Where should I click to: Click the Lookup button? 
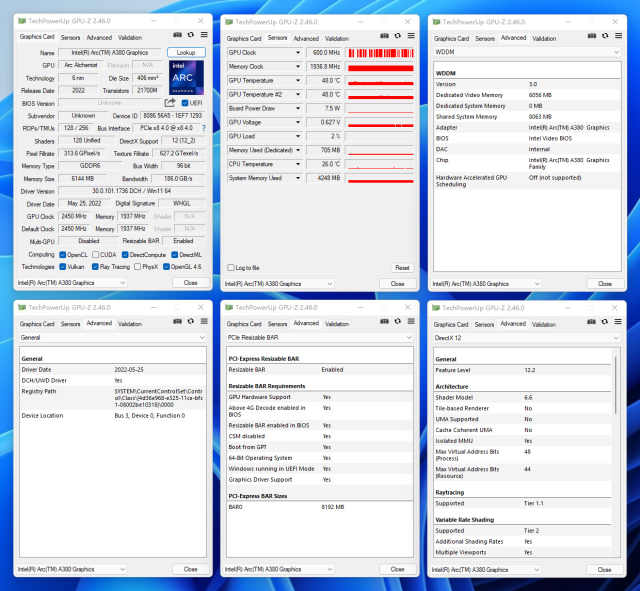tap(185, 52)
